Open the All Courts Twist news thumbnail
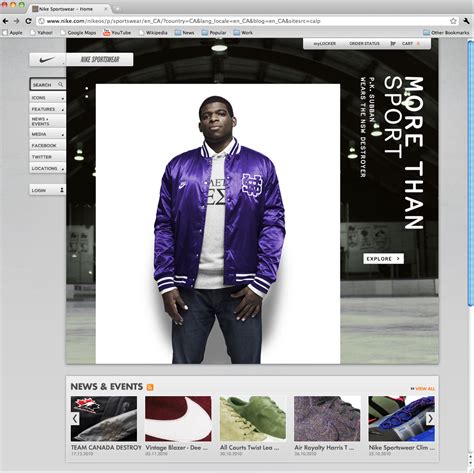 click(253, 419)
